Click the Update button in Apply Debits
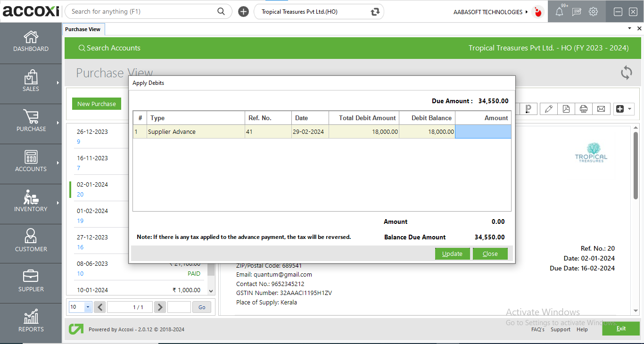The image size is (644, 344). pyautogui.click(x=452, y=254)
